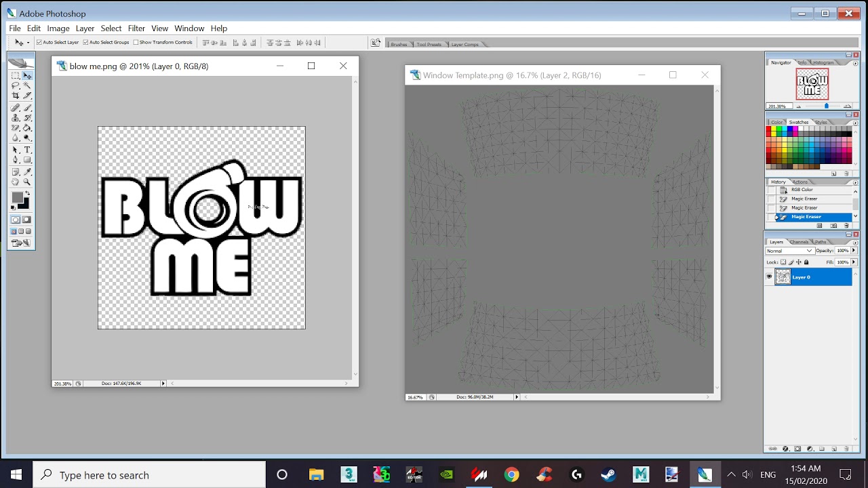This screenshot has height=488, width=868.
Task: Open the Layer menu
Action: pos(85,28)
